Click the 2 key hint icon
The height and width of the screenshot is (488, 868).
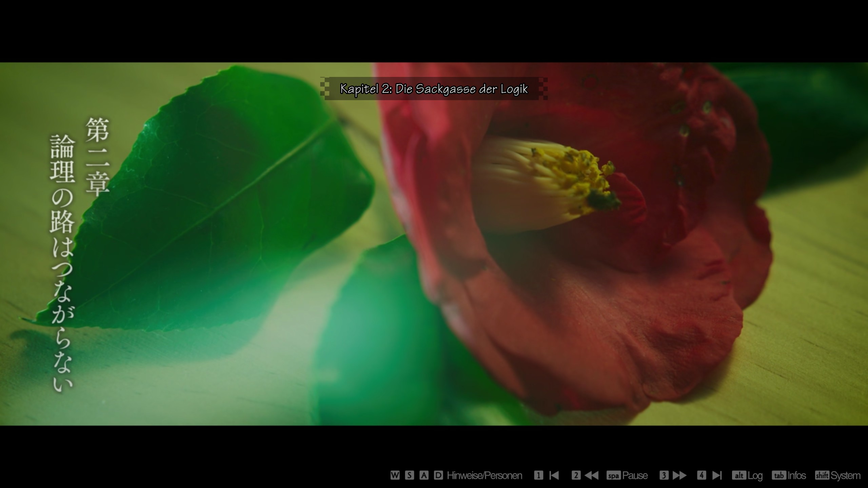[x=576, y=475]
